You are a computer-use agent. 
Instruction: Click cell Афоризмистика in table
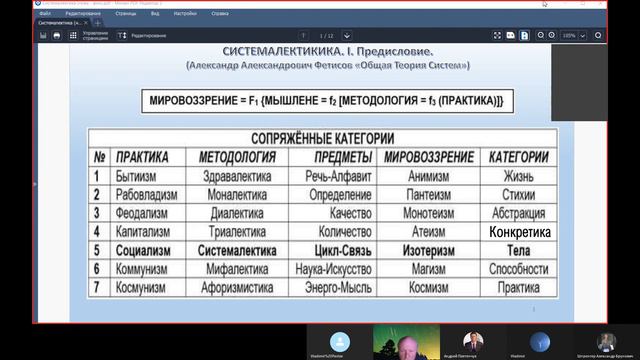[x=237, y=288]
